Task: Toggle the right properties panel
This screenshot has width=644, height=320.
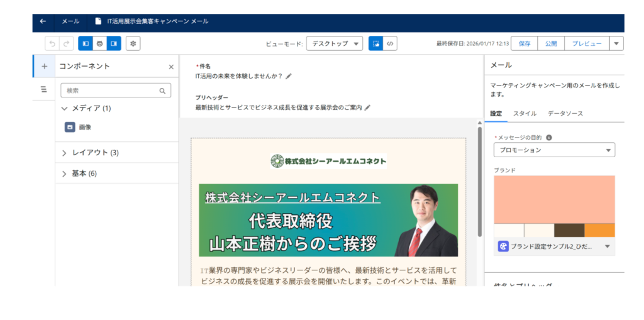Action: 114,43
